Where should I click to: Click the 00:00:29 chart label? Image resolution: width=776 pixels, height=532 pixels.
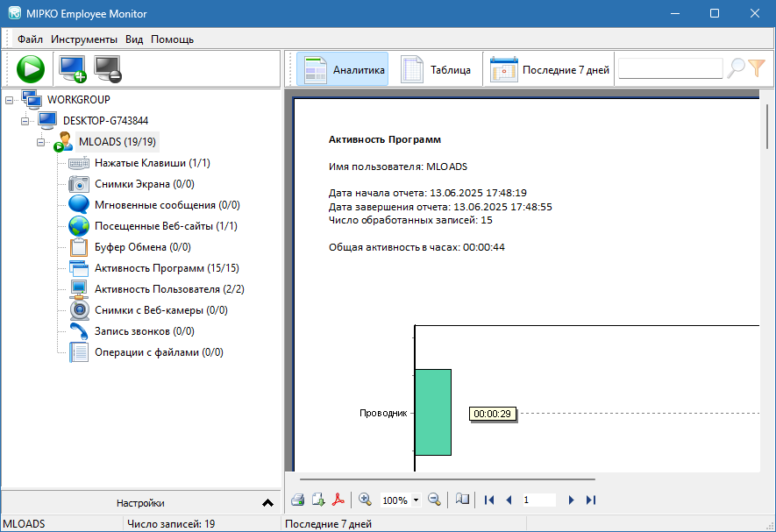pos(493,414)
